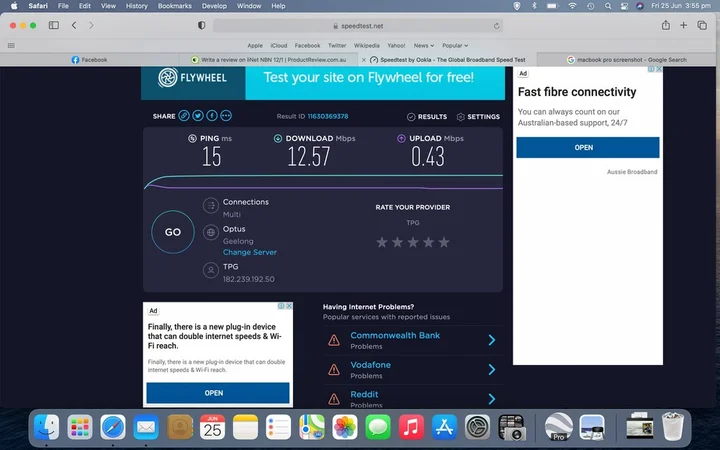Open a new tab with plus icon
This screenshot has height=450, width=720.
[683, 25]
